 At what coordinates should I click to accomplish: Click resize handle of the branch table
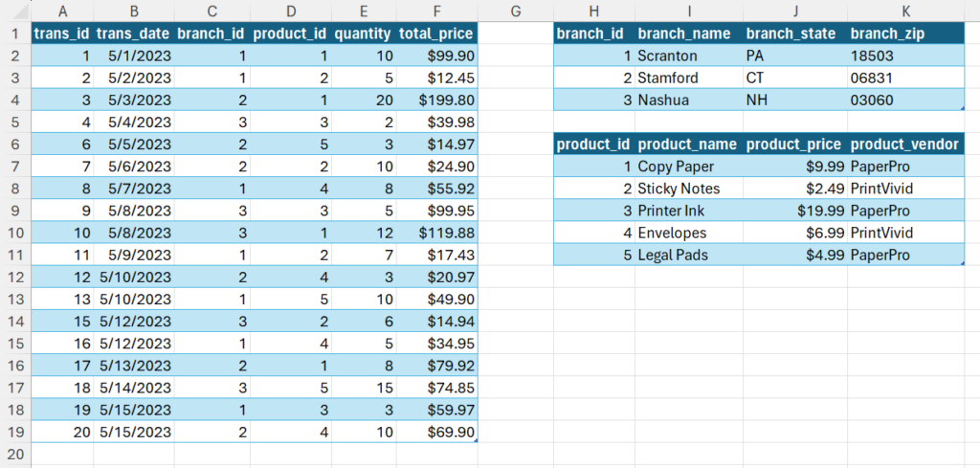tap(962, 109)
